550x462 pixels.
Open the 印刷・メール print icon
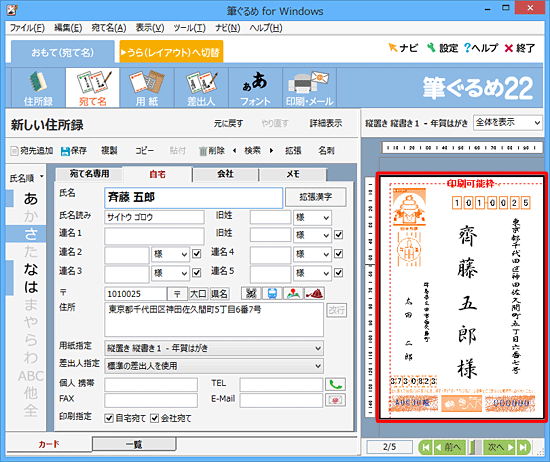pyautogui.click(x=309, y=88)
